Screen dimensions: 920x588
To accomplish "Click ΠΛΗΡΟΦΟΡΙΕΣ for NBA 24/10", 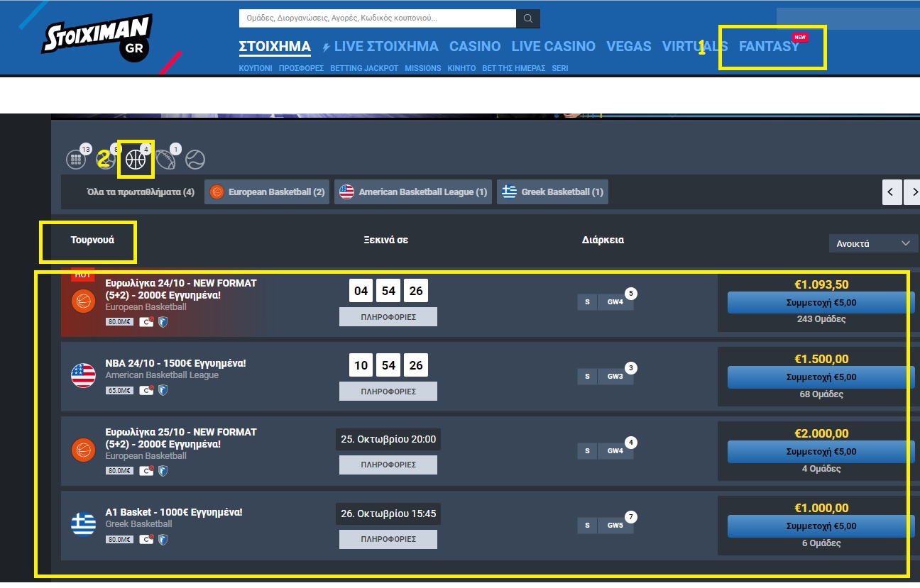I will click(x=388, y=391).
